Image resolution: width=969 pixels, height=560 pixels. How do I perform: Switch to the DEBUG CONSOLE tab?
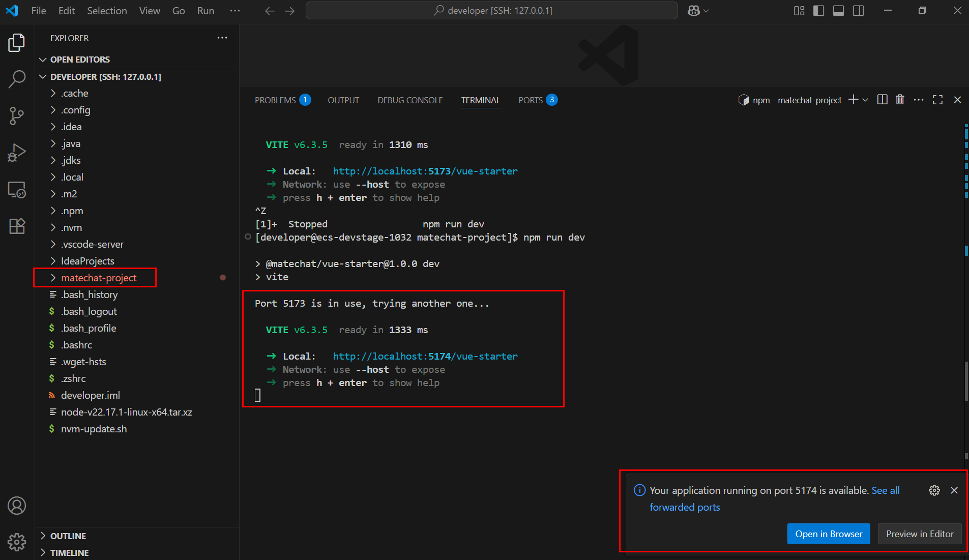coord(410,100)
